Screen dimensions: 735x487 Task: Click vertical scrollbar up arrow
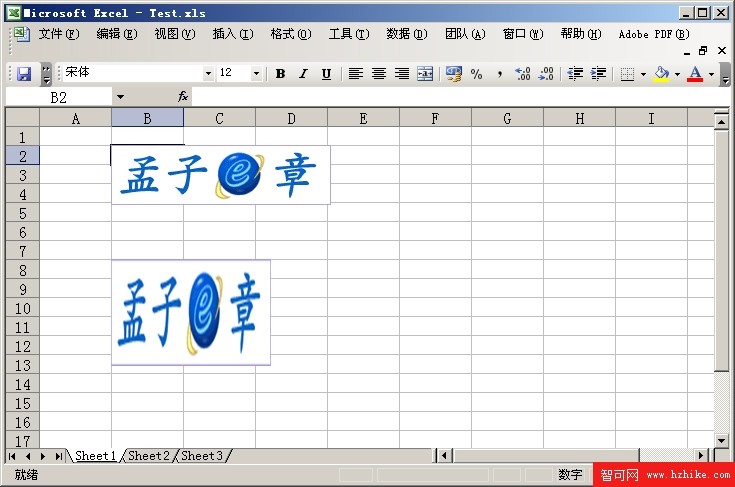[x=721, y=122]
